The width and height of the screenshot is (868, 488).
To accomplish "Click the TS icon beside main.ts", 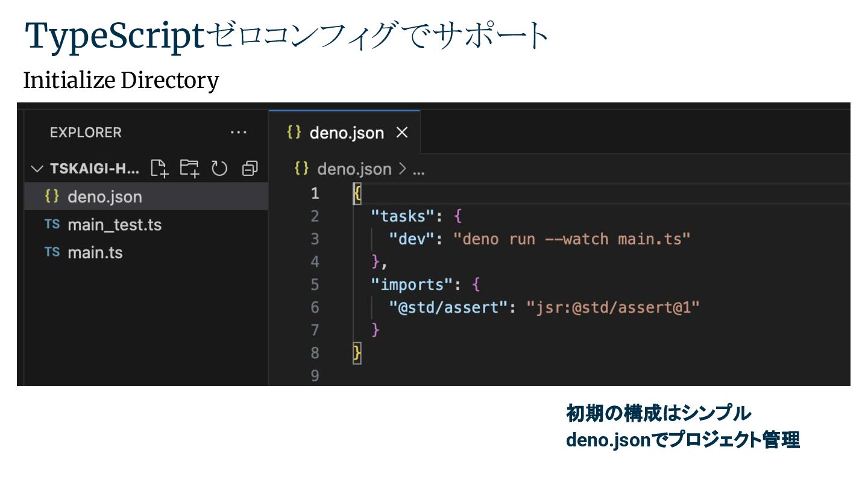I will [52, 252].
